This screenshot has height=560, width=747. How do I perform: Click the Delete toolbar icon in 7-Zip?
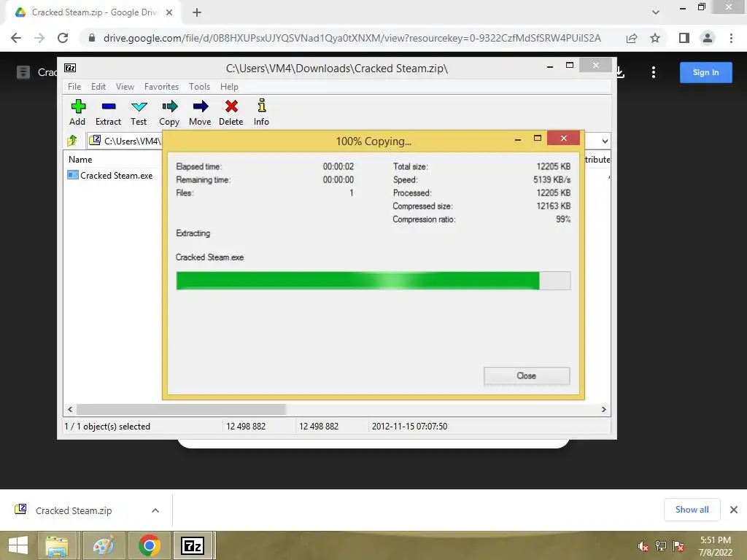(231, 112)
